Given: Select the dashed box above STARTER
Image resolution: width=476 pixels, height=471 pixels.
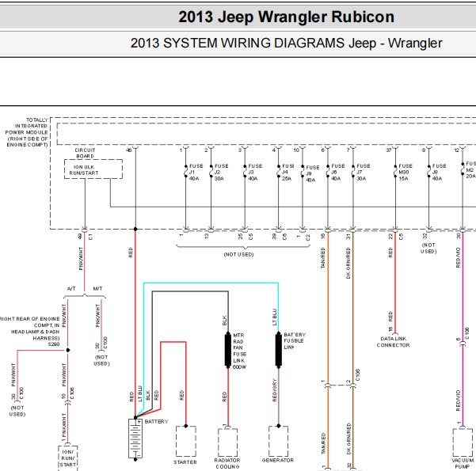Looking at the screenshot, I should [186, 441].
